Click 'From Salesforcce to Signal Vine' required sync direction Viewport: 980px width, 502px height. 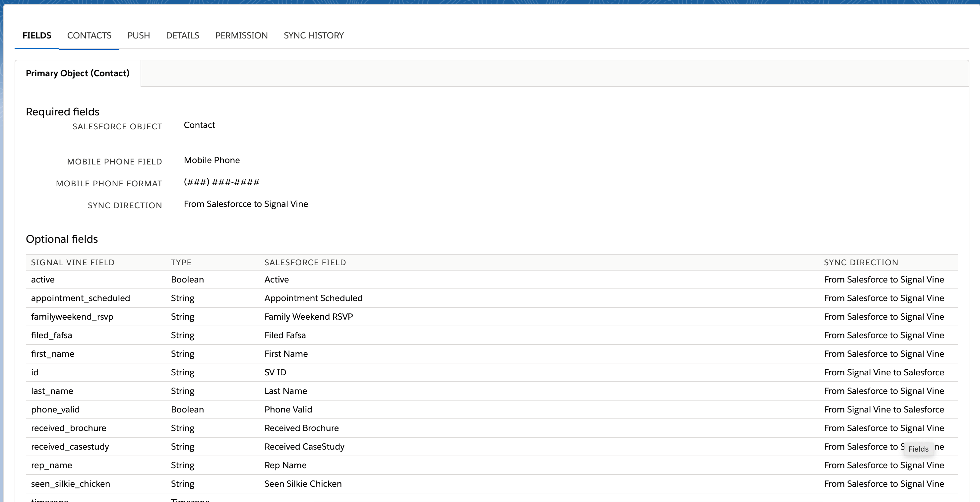click(246, 204)
